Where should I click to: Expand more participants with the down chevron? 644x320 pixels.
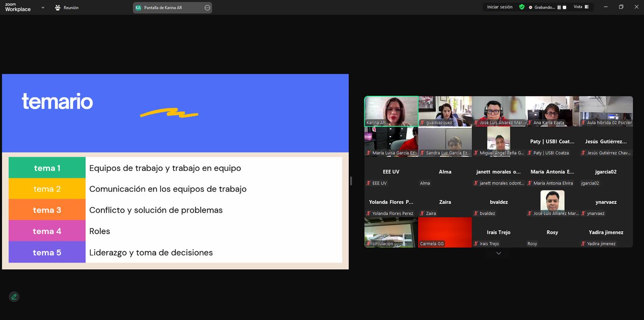(498, 253)
